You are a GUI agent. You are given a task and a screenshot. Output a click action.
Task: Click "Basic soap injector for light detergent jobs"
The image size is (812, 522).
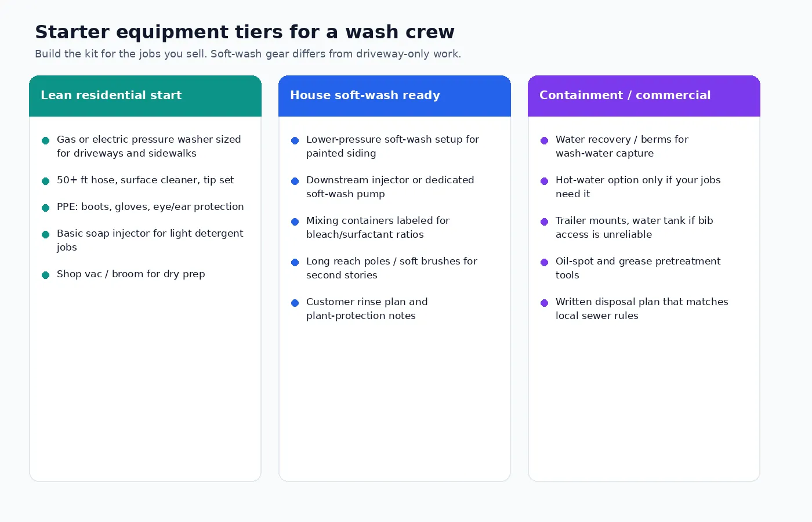click(143, 240)
